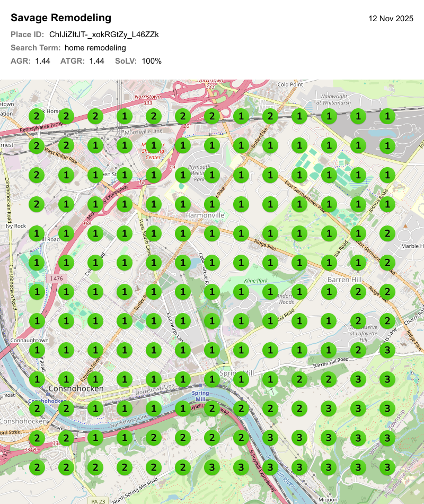Image resolution: width=424 pixels, height=504 pixels.
Task: Click the Wainwright at Whitemarsh label
Action: tap(333, 100)
